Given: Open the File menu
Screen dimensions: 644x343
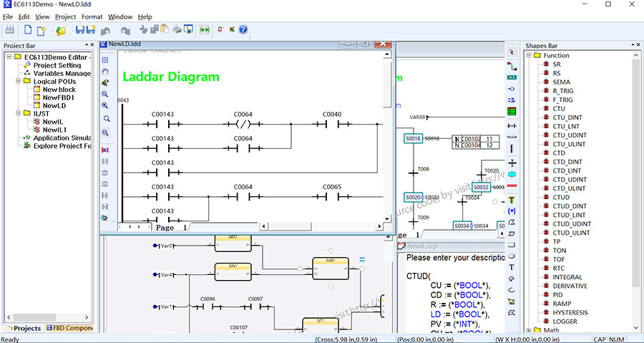Looking at the screenshot, I should [x=8, y=17].
